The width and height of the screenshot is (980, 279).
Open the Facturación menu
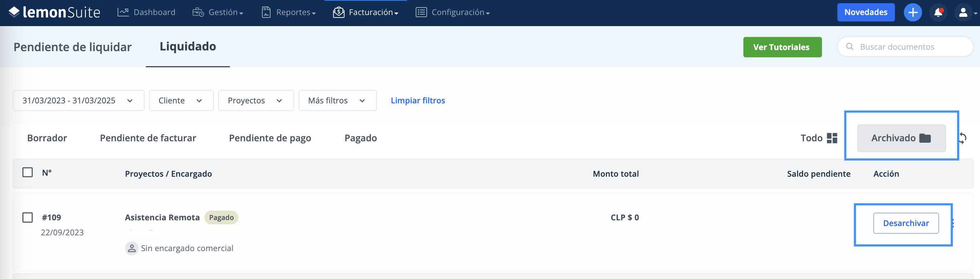[366, 12]
